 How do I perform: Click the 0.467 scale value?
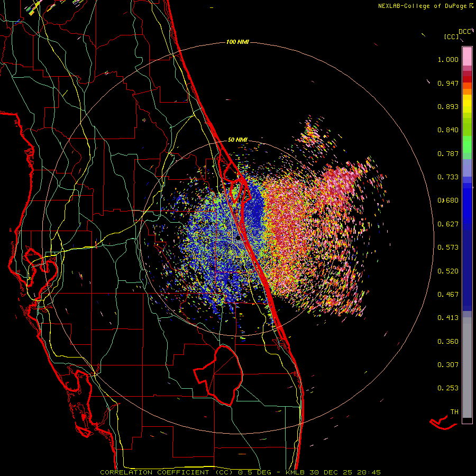[448, 295]
